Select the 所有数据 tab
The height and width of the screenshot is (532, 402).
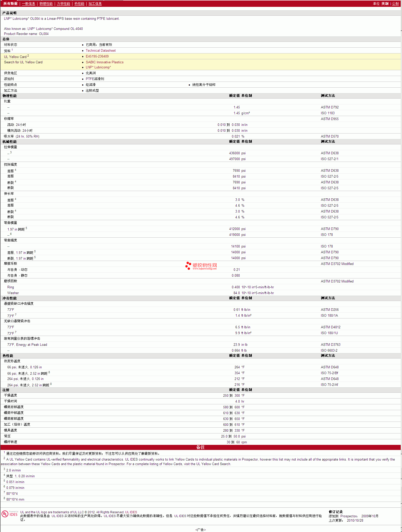pyautogui.click(x=10, y=4)
